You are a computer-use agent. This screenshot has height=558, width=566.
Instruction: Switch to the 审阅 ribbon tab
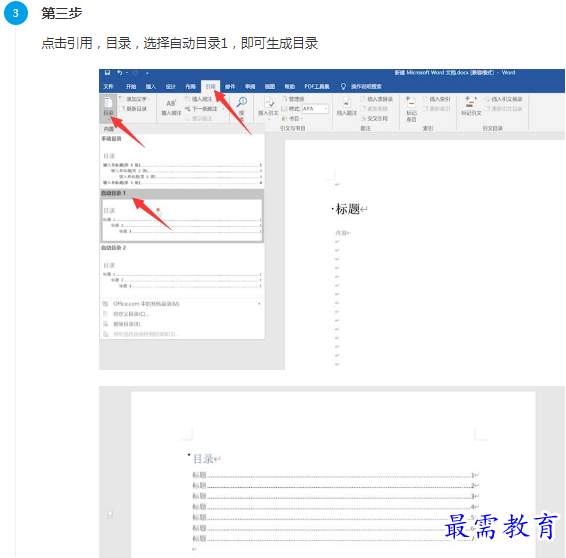250,87
